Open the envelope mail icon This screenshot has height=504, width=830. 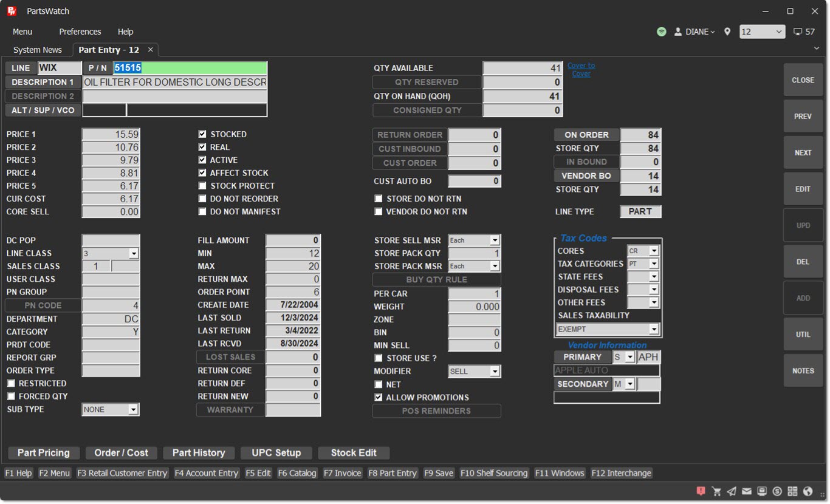coord(747,491)
